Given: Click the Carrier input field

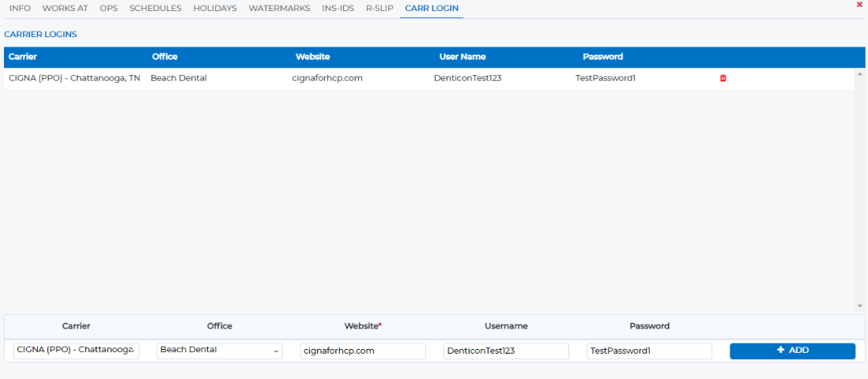Looking at the screenshot, I should click(x=77, y=351).
